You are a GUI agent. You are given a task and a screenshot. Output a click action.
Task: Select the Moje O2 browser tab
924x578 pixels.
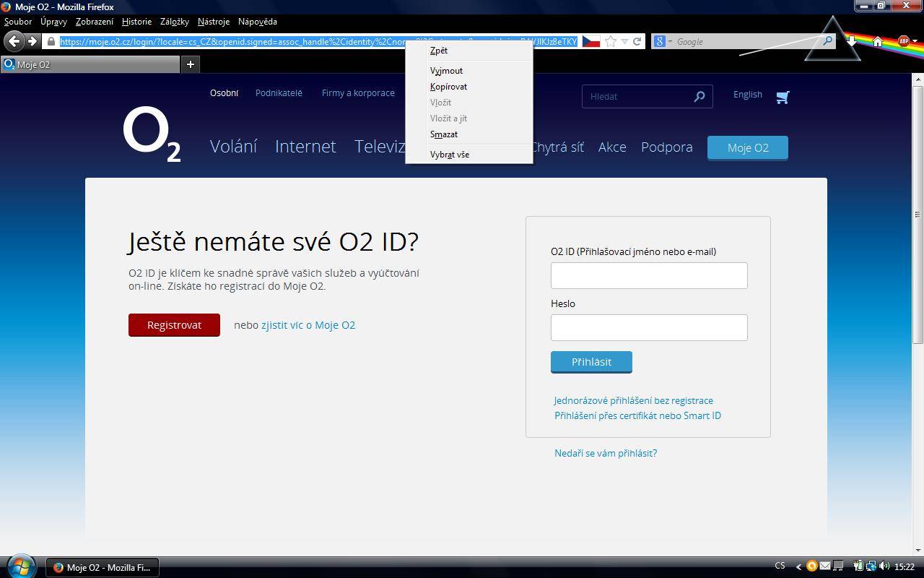pos(90,64)
